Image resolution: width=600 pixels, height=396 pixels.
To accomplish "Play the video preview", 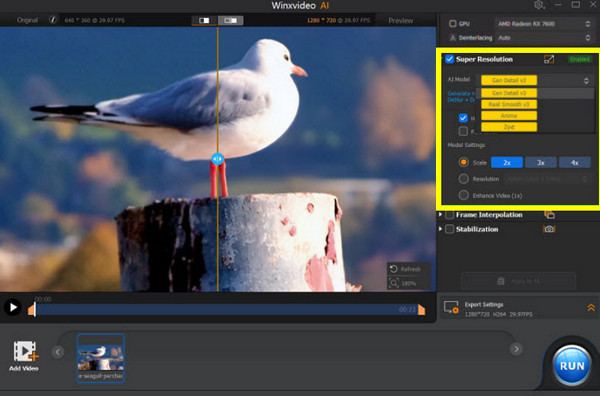I will 13,307.
